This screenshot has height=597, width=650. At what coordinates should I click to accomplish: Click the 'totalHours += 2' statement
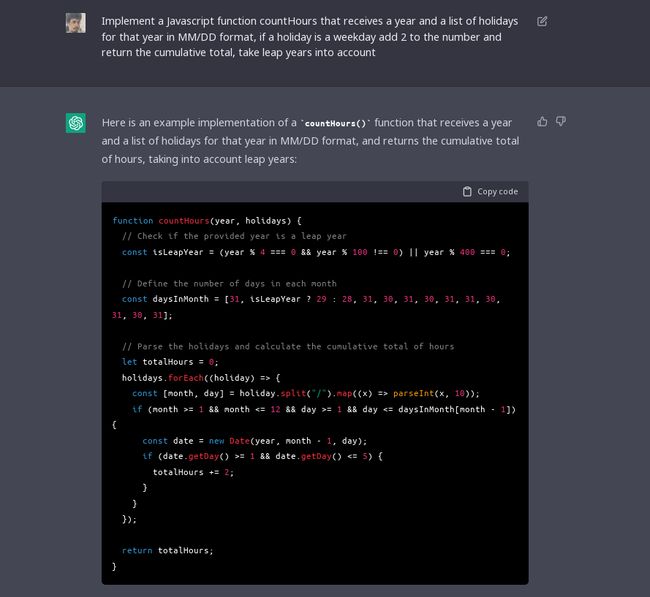(x=193, y=472)
